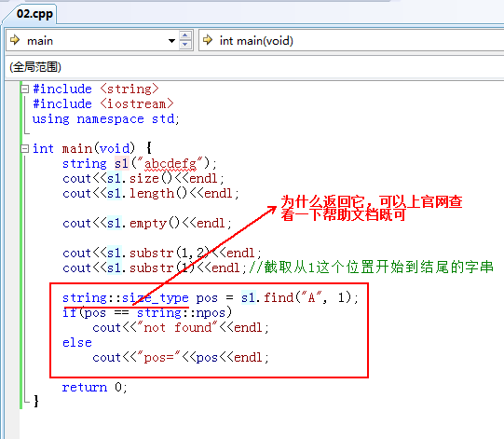Viewport: 504px width, 439px height.
Task: Click the #include <string> line
Action: coord(96,89)
